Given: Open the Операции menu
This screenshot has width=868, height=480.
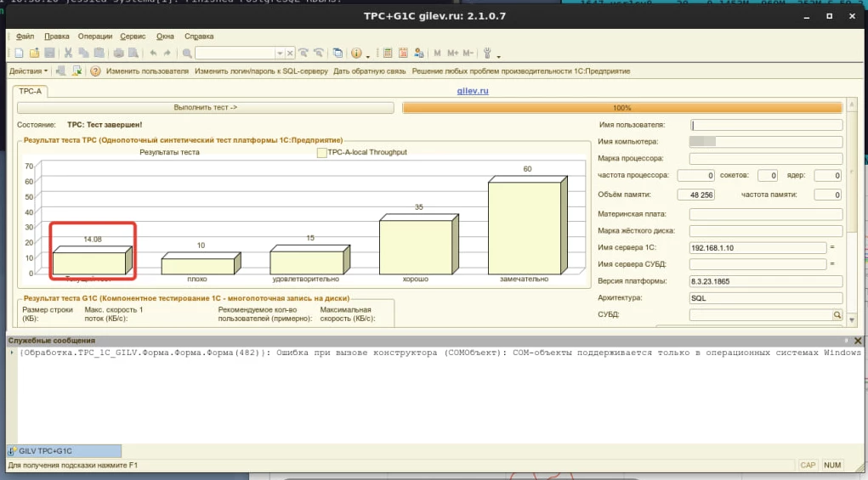Looking at the screenshot, I should click(94, 37).
